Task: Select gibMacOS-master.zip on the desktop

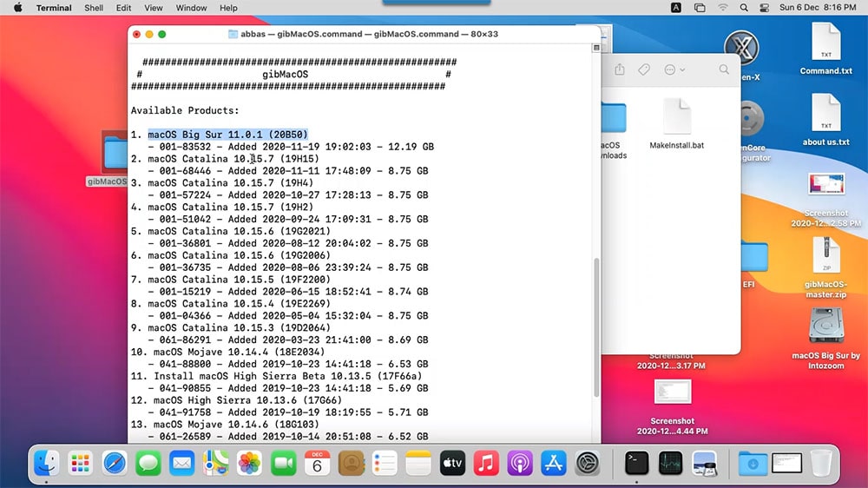Action: pos(825,267)
